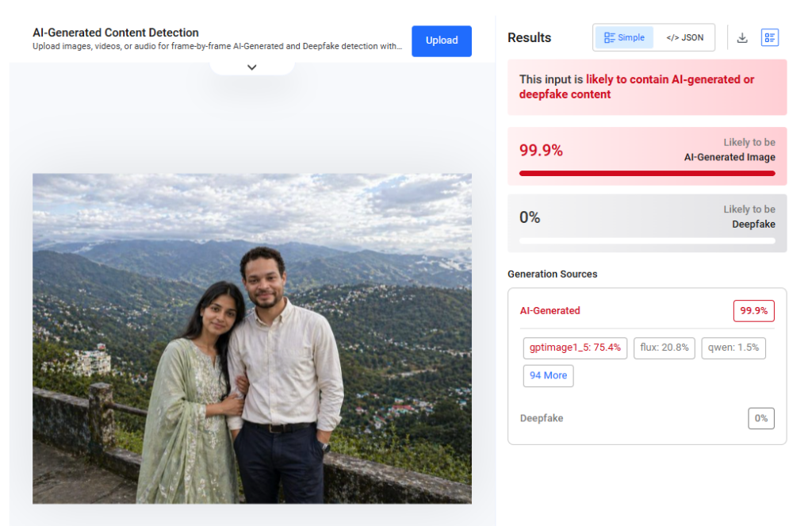Click the AI-Generated source row label
This screenshot has height=526, width=812.
tap(550, 311)
